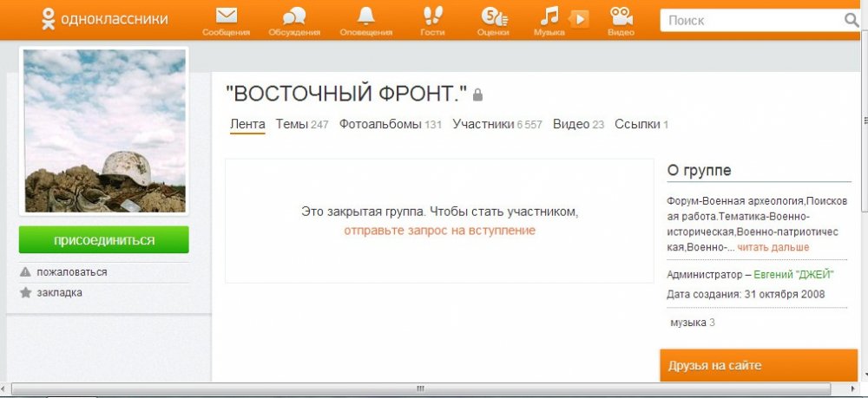Open Видео camera icon
868x398 pixels.
[x=620, y=16]
